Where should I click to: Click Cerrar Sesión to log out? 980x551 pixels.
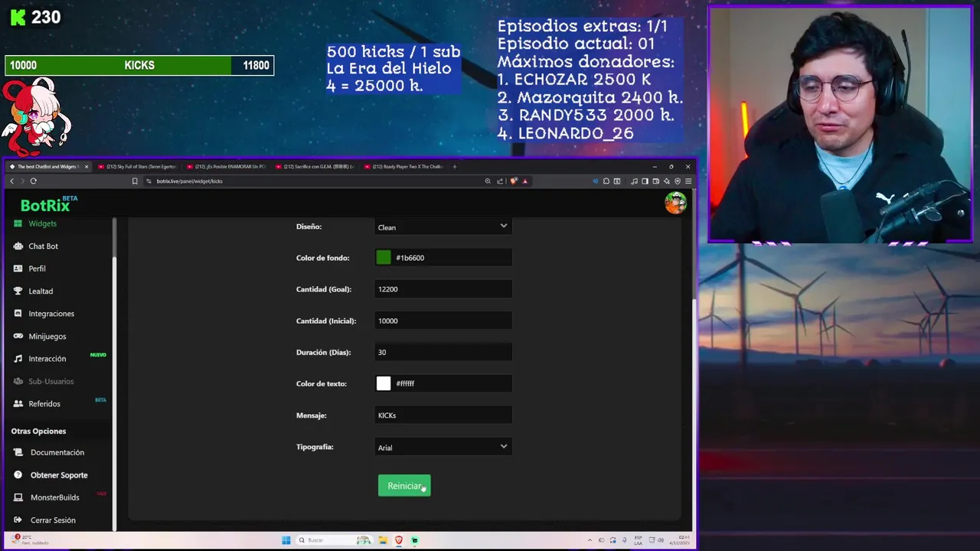(53, 520)
